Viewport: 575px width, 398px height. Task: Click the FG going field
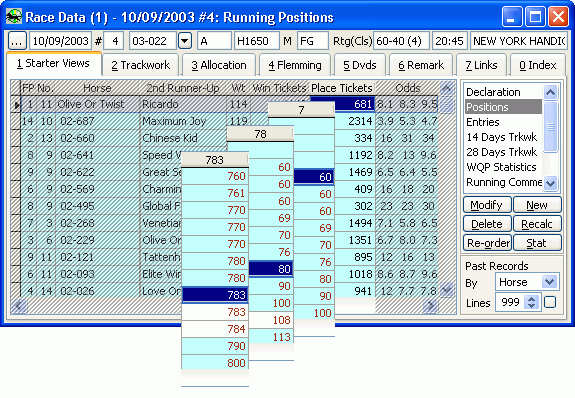[312, 41]
